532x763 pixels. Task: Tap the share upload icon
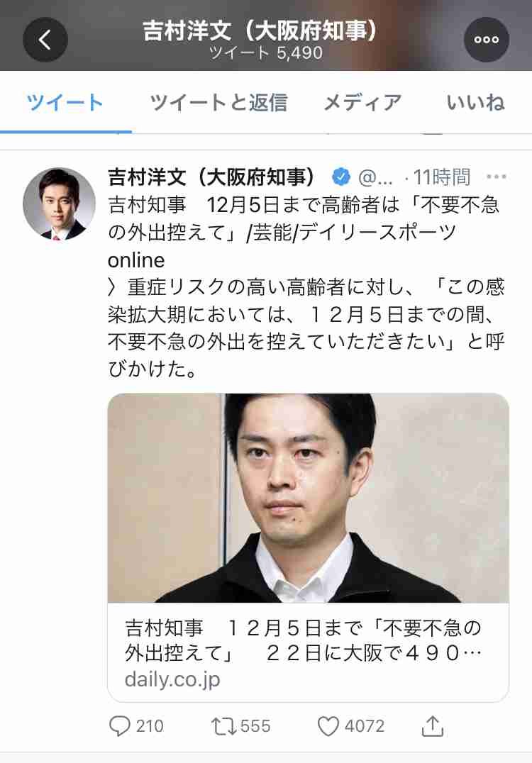pyautogui.click(x=432, y=726)
